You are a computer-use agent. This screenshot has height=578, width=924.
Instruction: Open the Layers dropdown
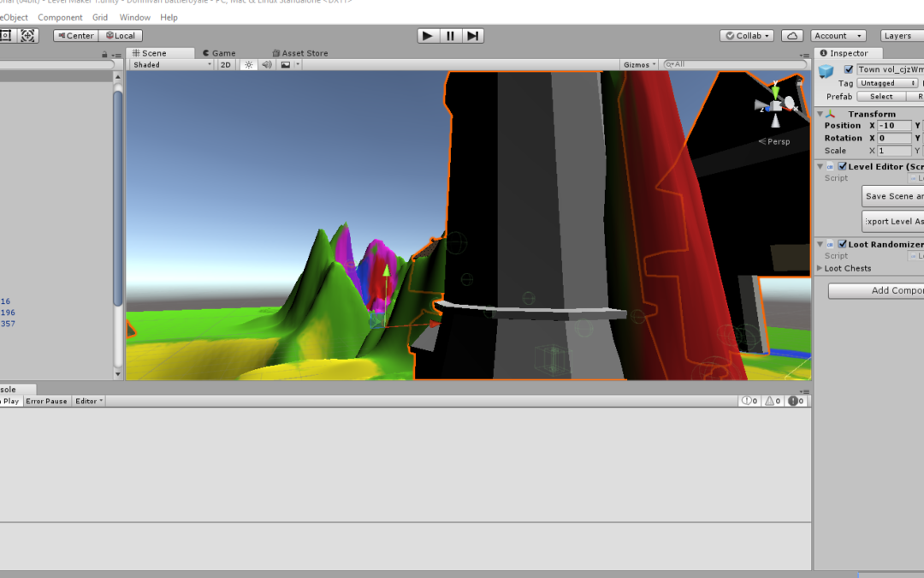coord(903,36)
